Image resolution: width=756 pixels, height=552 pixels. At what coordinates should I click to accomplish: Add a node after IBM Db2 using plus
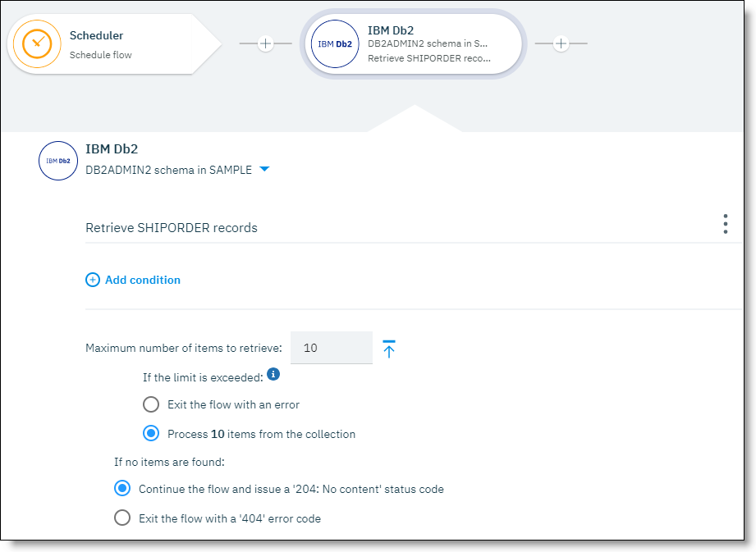(x=561, y=43)
